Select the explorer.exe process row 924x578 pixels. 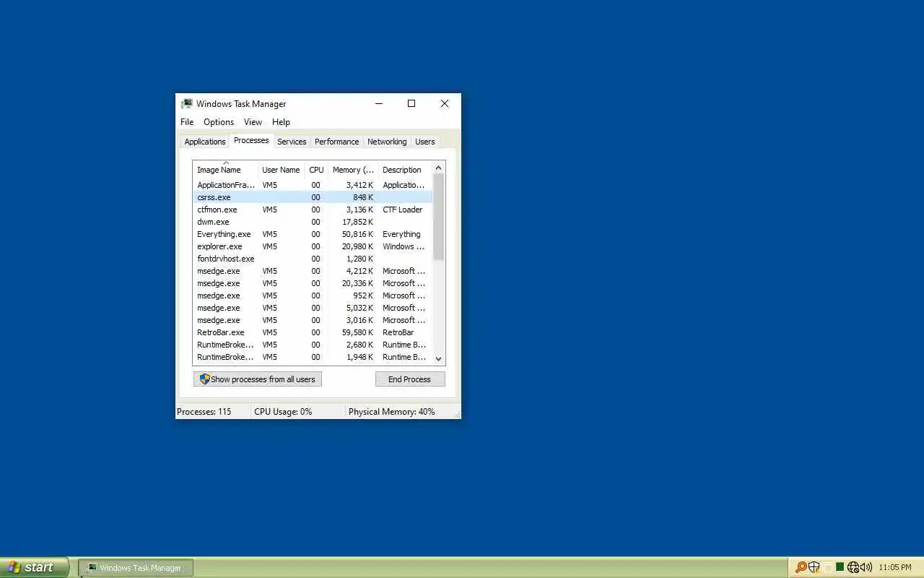tap(313, 246)
